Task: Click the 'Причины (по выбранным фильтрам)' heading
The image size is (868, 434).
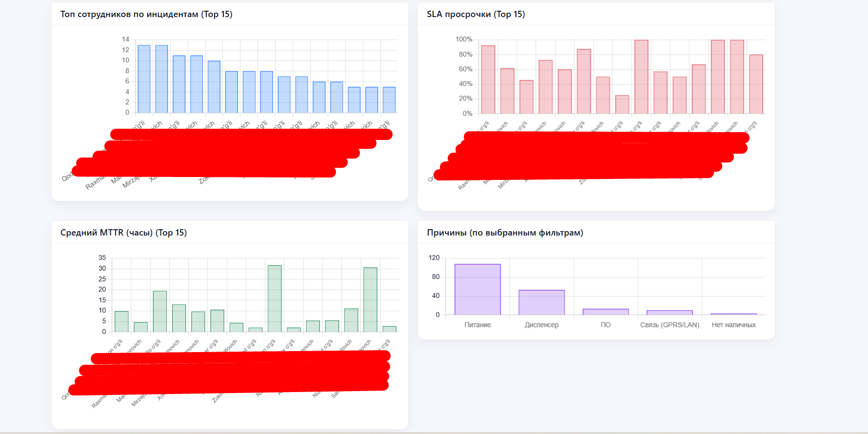Action: tap(505, 233)
